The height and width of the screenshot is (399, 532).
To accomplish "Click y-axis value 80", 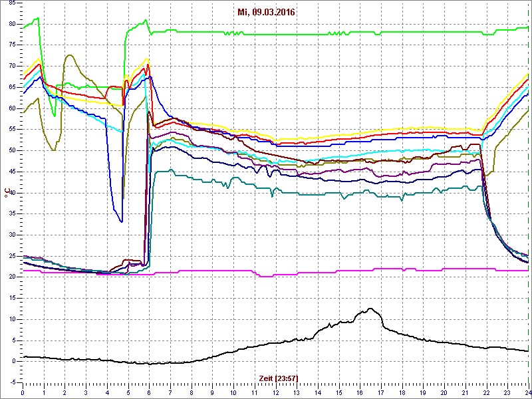I will point(12,24).
